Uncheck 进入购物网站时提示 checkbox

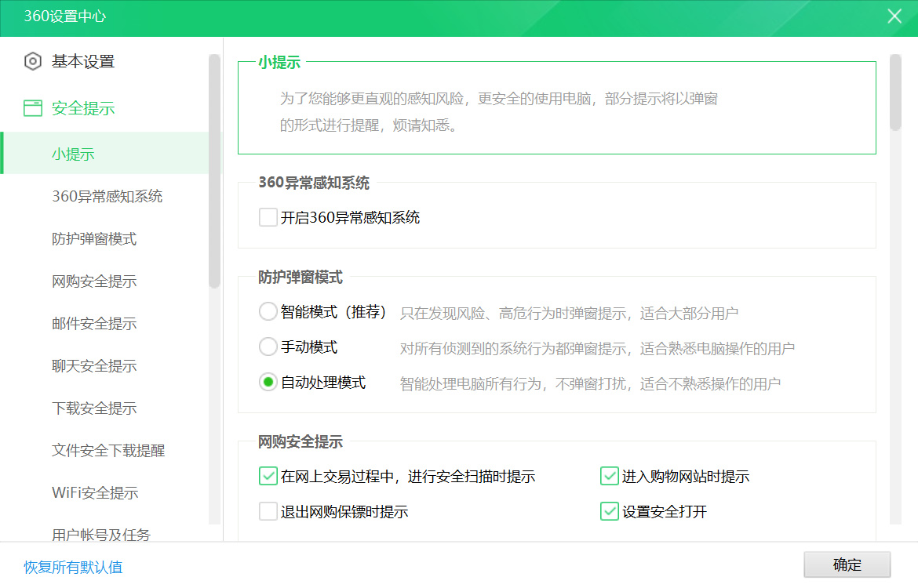click(610, 476)
